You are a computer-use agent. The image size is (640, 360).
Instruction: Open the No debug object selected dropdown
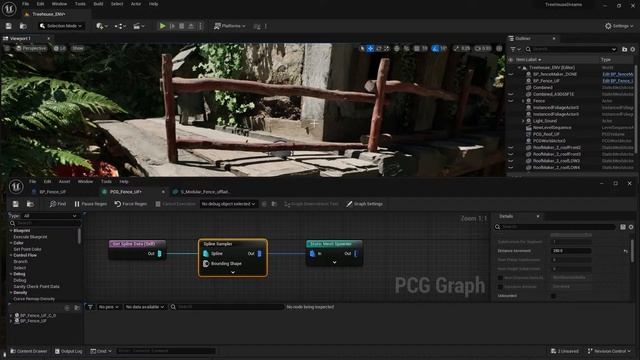(x=228, y=204)
